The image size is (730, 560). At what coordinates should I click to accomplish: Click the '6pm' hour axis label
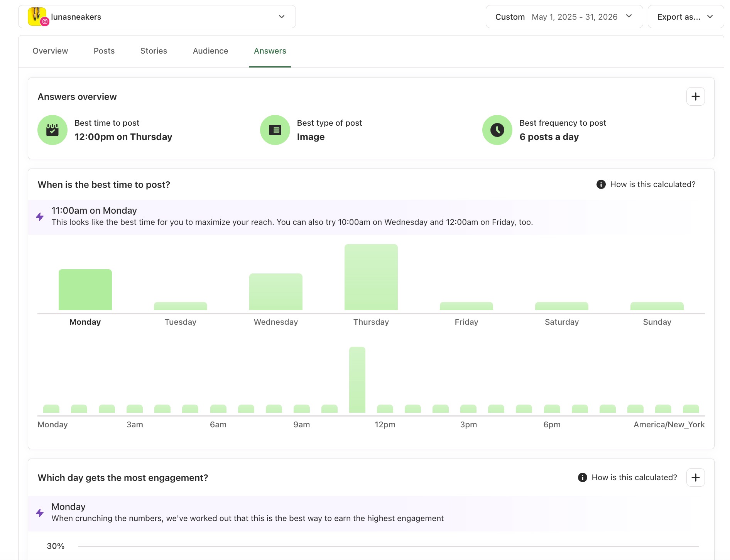pos(552,425)
